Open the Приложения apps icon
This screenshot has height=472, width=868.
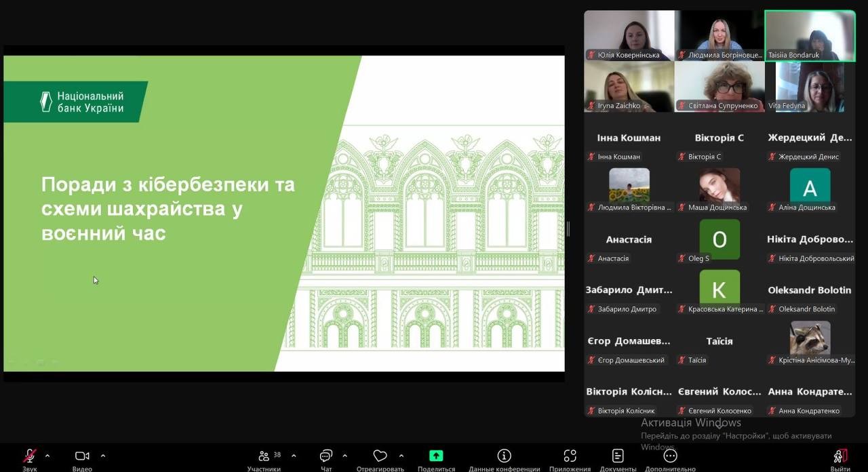[x=570, y=456]
